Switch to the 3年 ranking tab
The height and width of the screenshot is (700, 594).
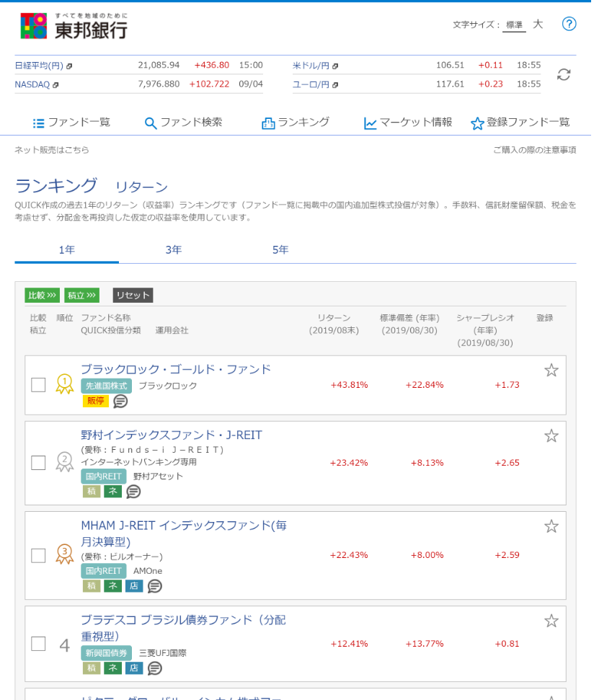[x=174, y=250]
